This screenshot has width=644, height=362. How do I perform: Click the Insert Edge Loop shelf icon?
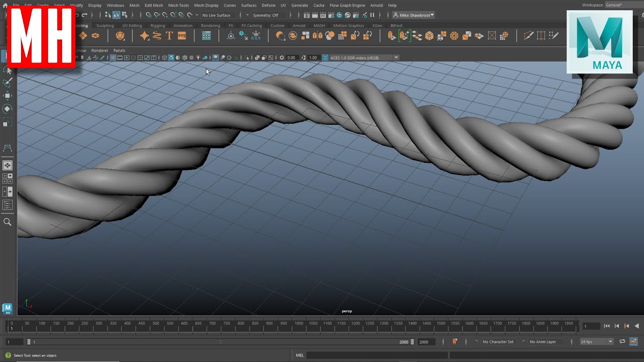[541, 35]
